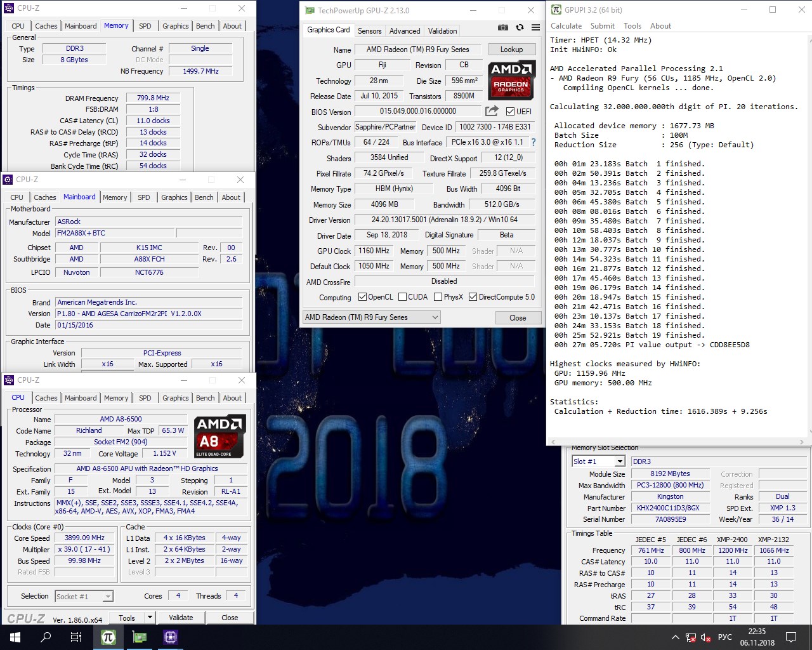This screenshot has height=650, width=812.
Task: Click the Bus Interface question mark icon
Action: point(534,142)
